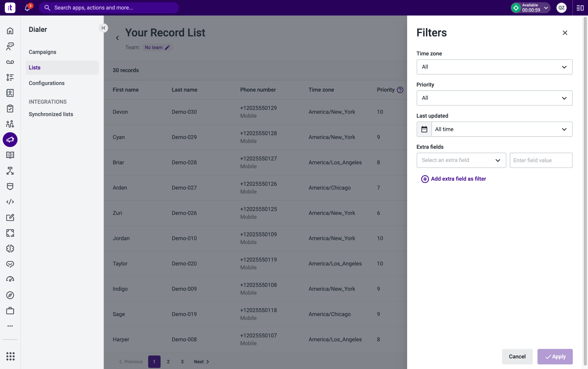Open the code brackets sidebar icon
588x369 pixels.
(x=10, y=202)
